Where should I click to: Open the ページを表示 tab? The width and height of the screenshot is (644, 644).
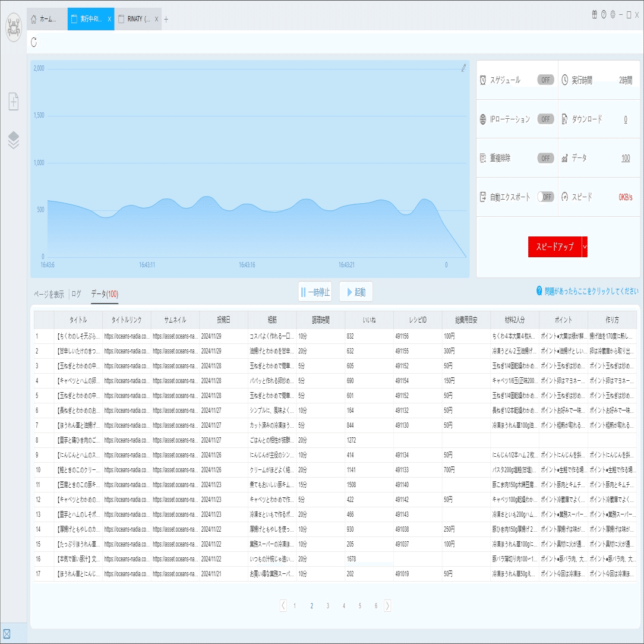(49, 294)
